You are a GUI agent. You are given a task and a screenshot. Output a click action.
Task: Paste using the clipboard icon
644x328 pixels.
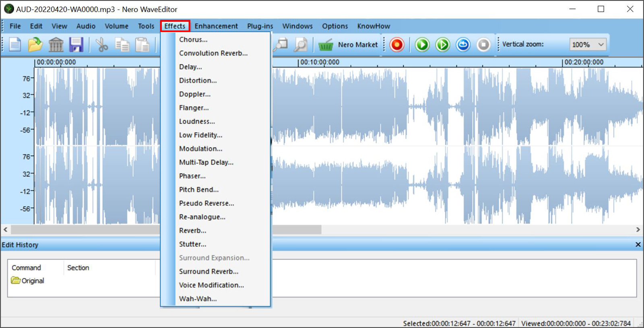[x=142, y=45]
